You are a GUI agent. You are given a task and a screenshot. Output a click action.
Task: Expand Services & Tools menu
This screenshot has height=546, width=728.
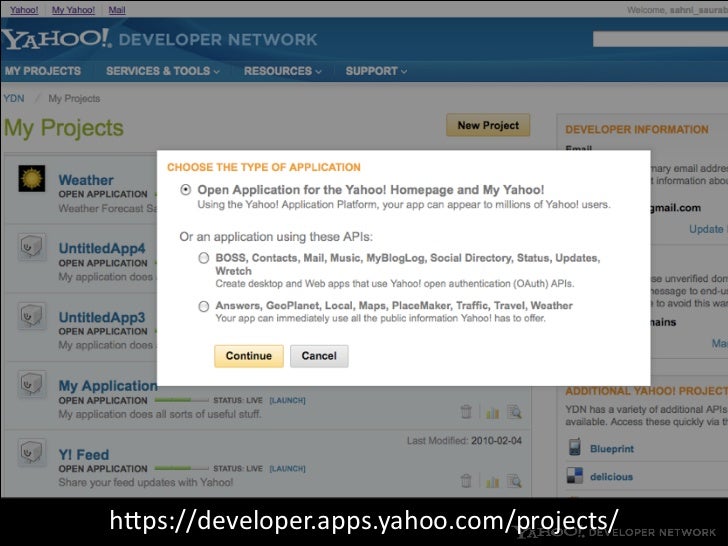click(162, 71)
